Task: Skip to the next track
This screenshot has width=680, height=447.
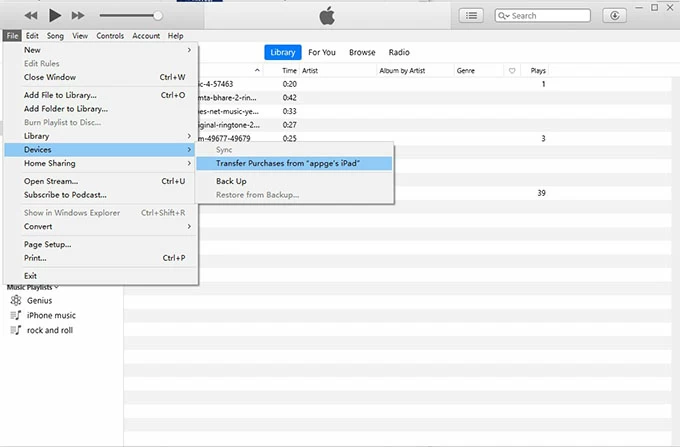Action: click(x=78, y=16)
